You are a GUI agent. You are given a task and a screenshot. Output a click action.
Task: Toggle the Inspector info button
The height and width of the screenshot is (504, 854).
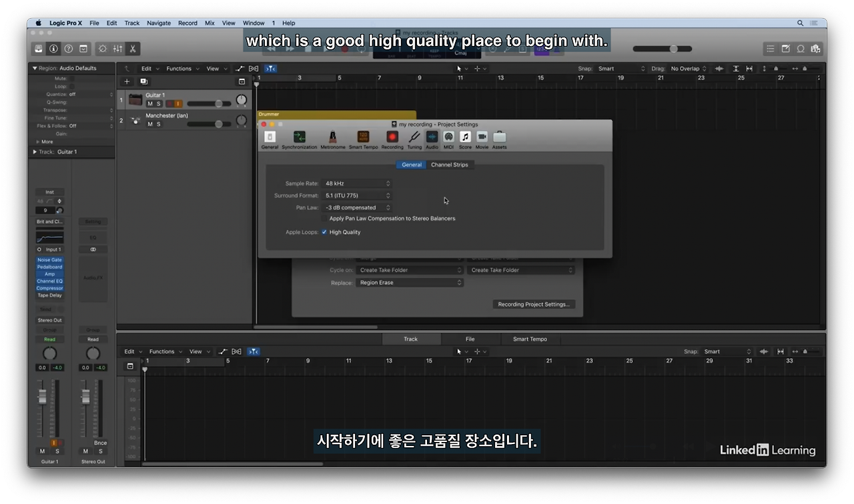click(x=53, y=49)
